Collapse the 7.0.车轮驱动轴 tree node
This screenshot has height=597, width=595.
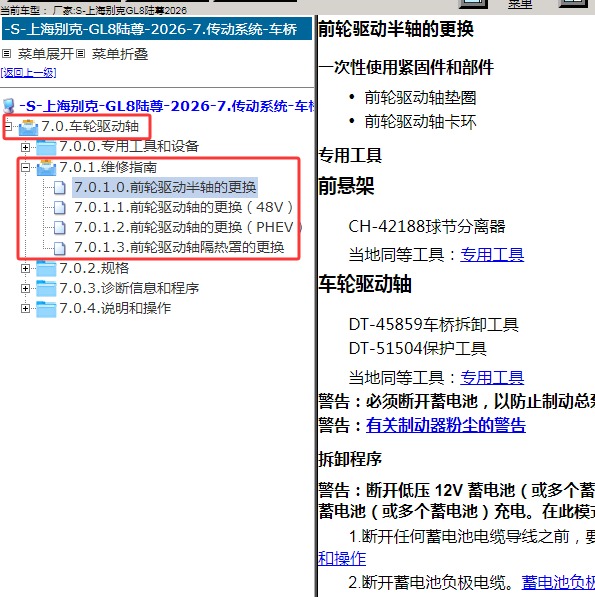tap(8, 127)
